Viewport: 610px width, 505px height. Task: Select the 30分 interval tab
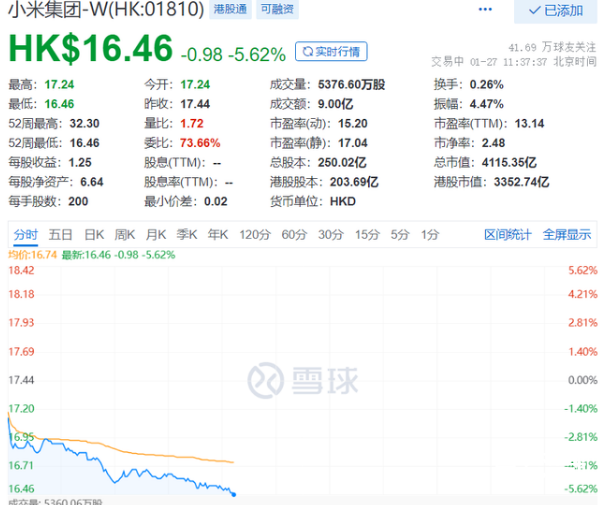coord(331,235)
